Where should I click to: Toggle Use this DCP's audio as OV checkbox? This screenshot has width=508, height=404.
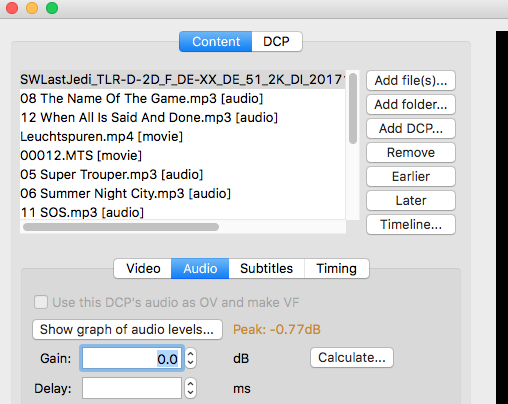tap(41, 302)
